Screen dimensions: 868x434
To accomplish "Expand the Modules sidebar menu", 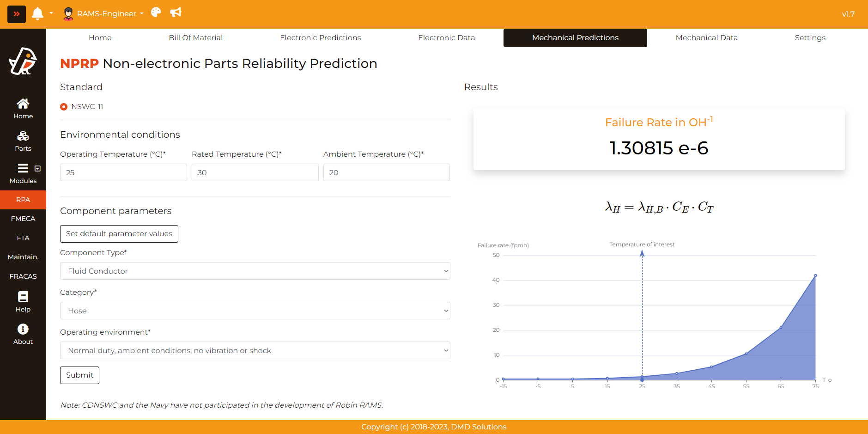I will pos(23,173).
